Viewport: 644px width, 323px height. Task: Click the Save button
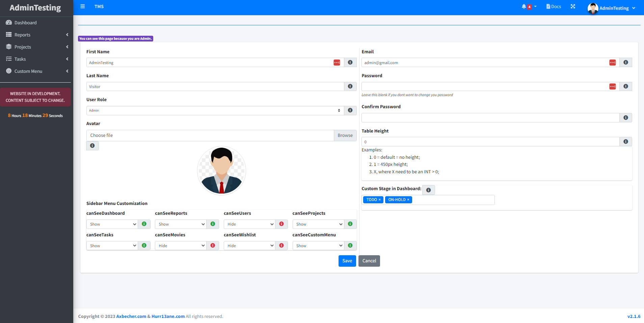pos(347,261)
